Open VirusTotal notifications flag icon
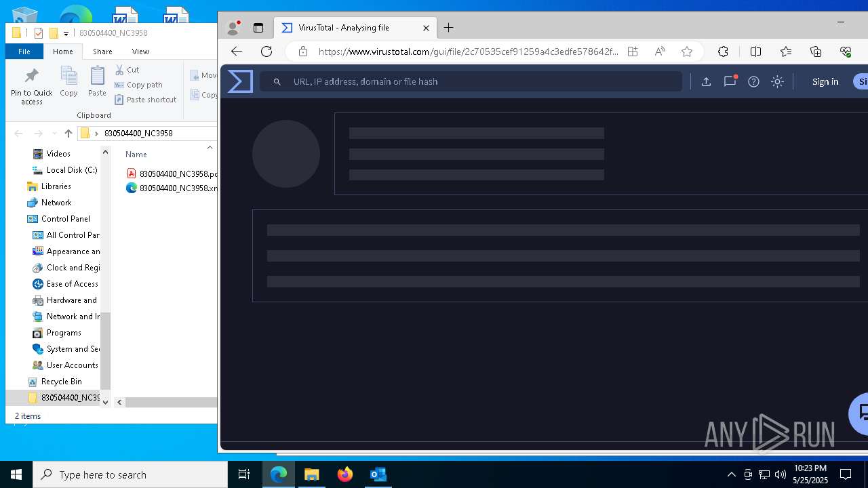Viewport: 868px width, 488px height. coord(730,81)
